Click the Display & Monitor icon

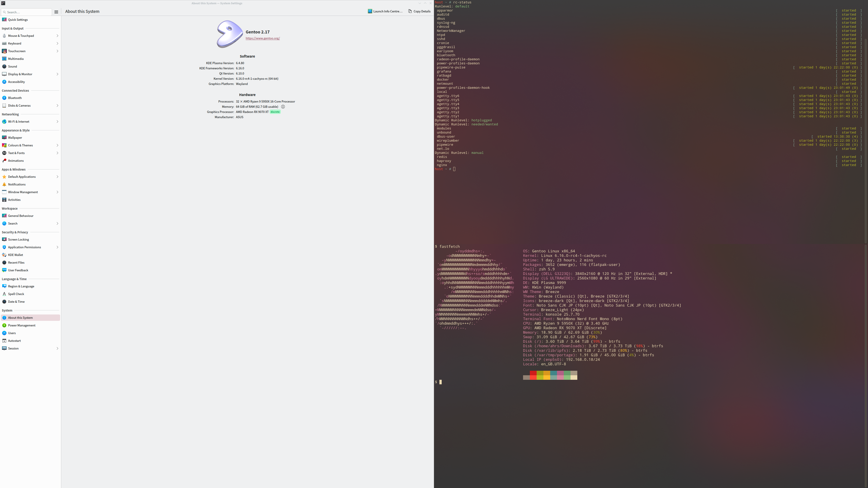tap(4, 74)
